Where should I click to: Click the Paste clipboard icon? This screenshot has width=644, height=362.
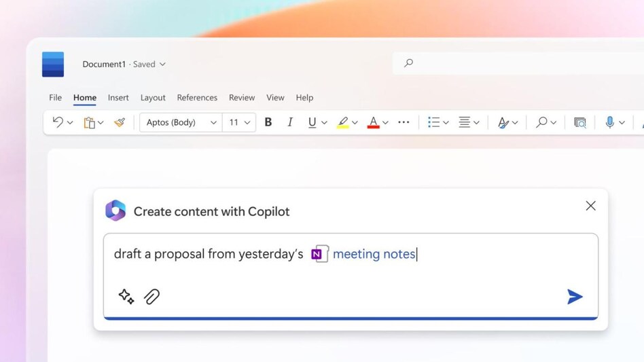coord(89,122)
